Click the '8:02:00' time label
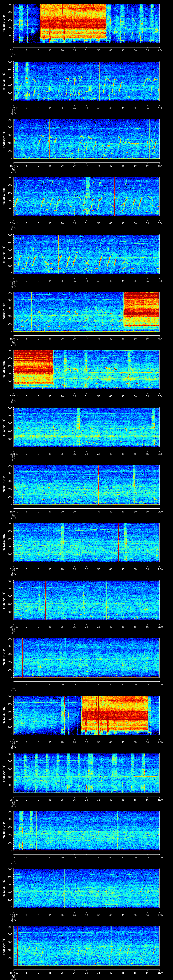The width and height of the screenshot is (173, 980). click(x=14, y=108)
